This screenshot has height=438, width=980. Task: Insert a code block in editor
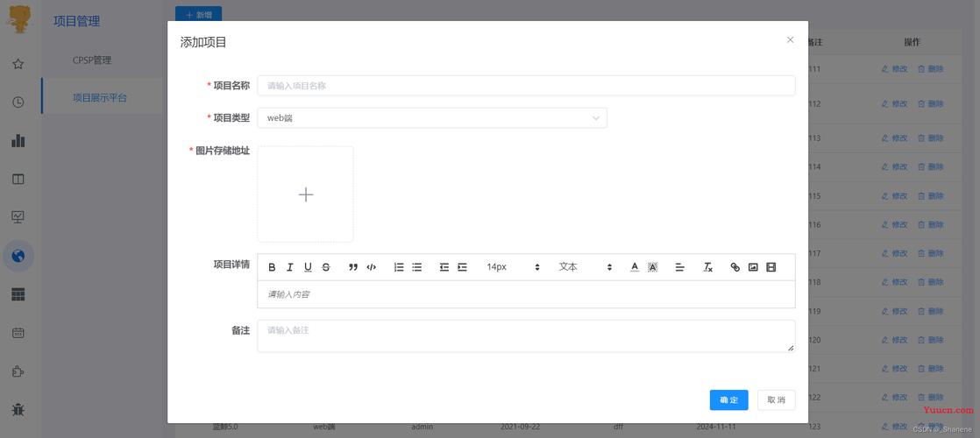coord(372,267)
